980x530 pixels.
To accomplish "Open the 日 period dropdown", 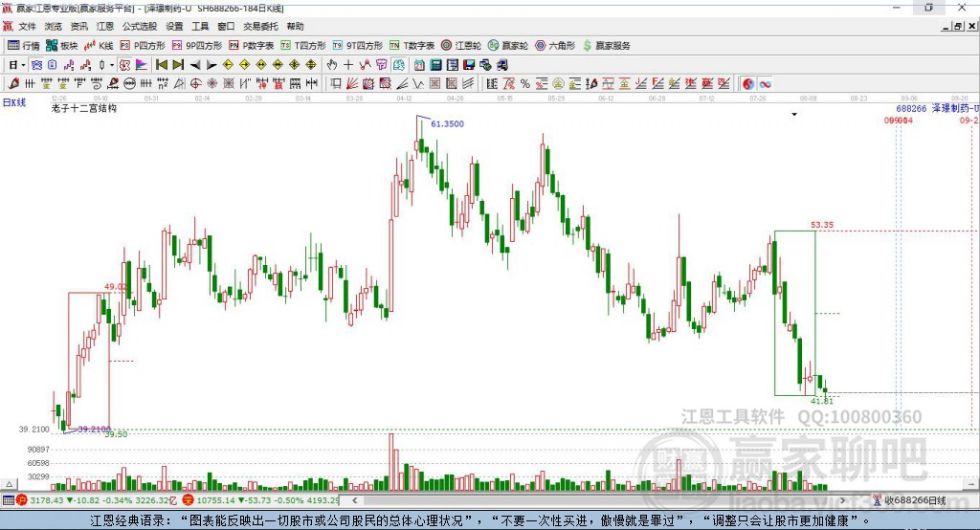I will click(x=17, y=65).
